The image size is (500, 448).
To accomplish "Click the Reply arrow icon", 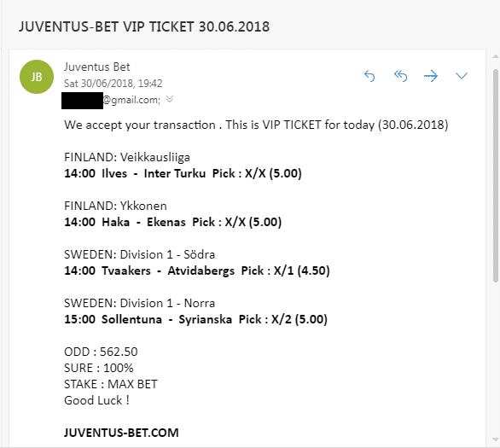I will click(369, 76).
